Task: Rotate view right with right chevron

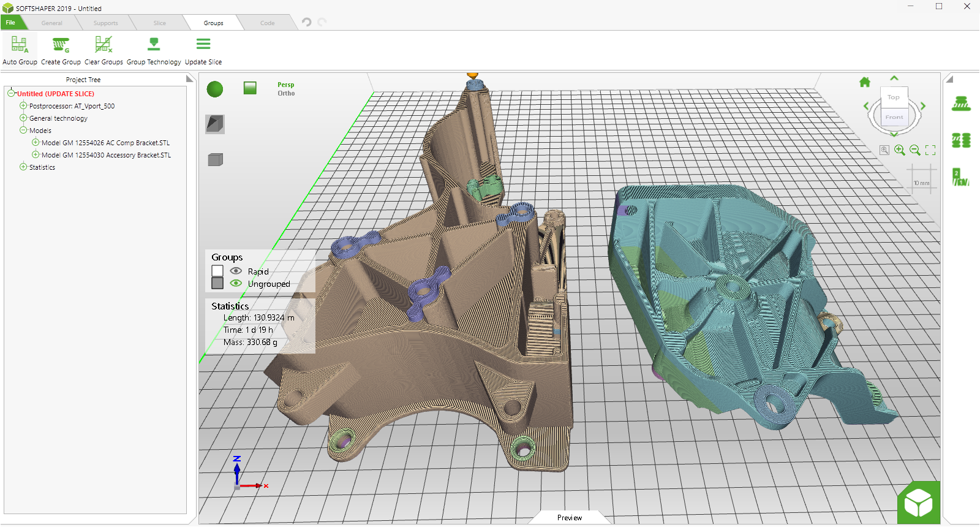Action: coord(922,106)
